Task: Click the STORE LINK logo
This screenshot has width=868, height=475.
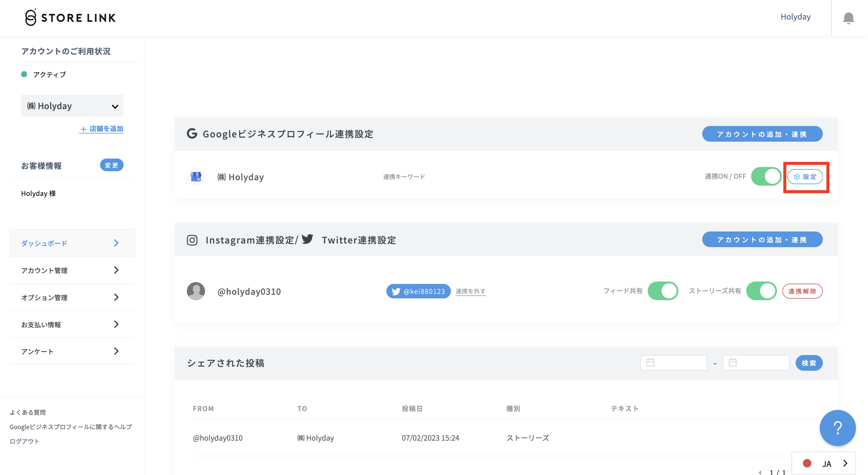Action: point(70,17)
